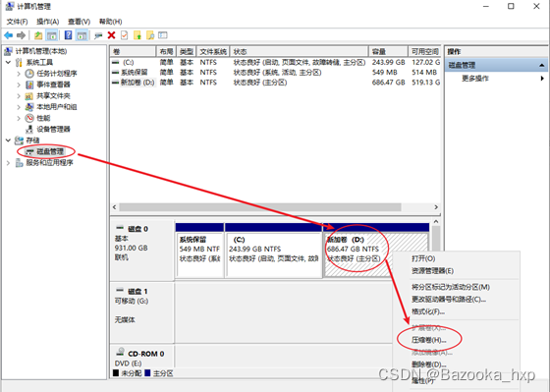Expand the 服务和应用程序 node
Viewport: 550px width, 392px height.
click(x=9, y=162)
